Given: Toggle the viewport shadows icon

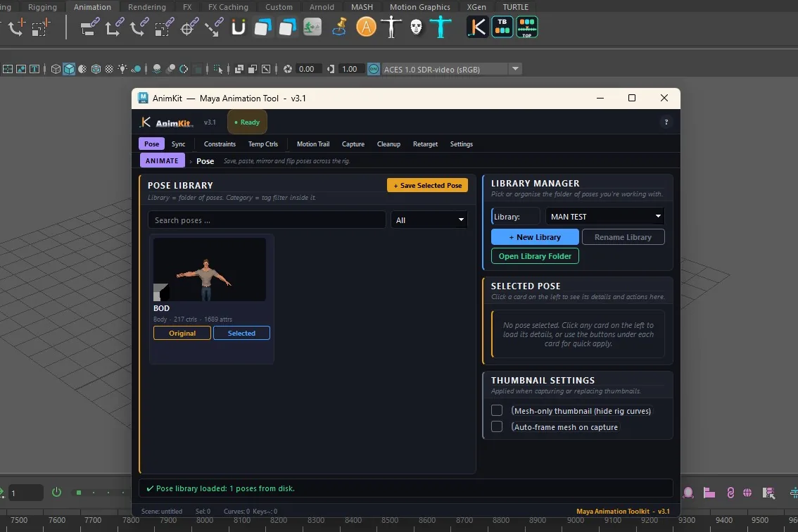Looking at the screenshot, I should 157,69.
